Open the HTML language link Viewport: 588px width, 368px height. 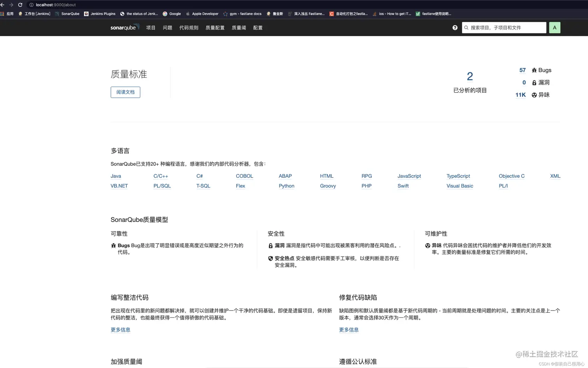pyautogui.click(x=327, y=176)
